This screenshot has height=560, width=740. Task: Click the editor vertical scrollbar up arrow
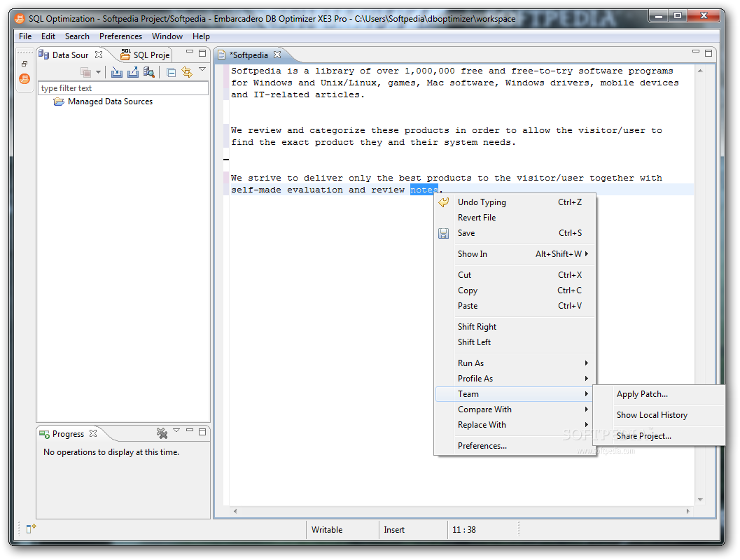coord(700,71)
